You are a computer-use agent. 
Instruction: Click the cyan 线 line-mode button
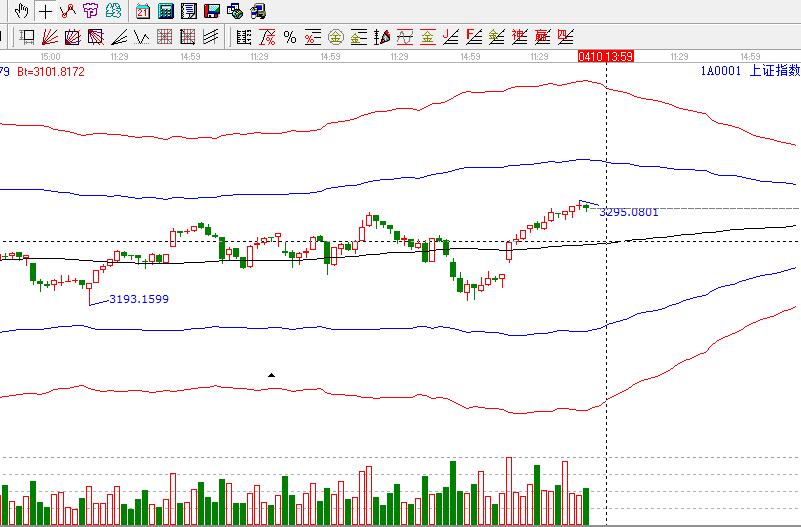pos(114,12)
